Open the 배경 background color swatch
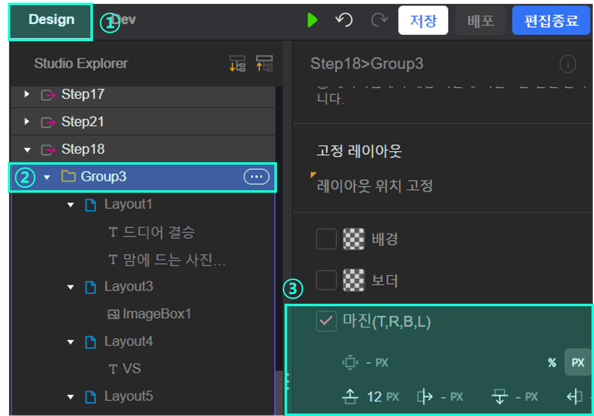 click(x=353, y=239)
